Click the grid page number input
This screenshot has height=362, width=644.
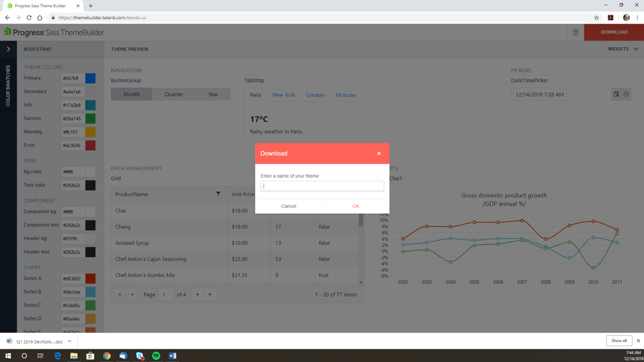165,294
